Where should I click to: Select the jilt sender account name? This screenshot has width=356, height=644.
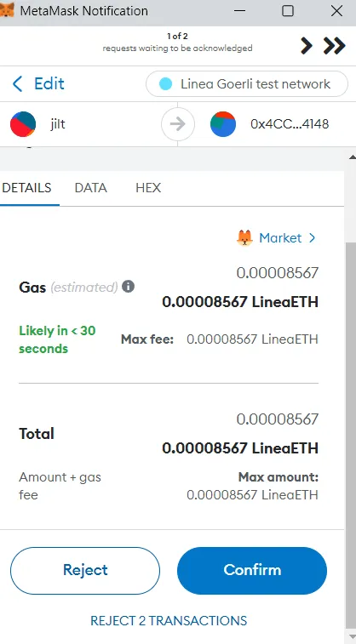(x=58, y=124)
